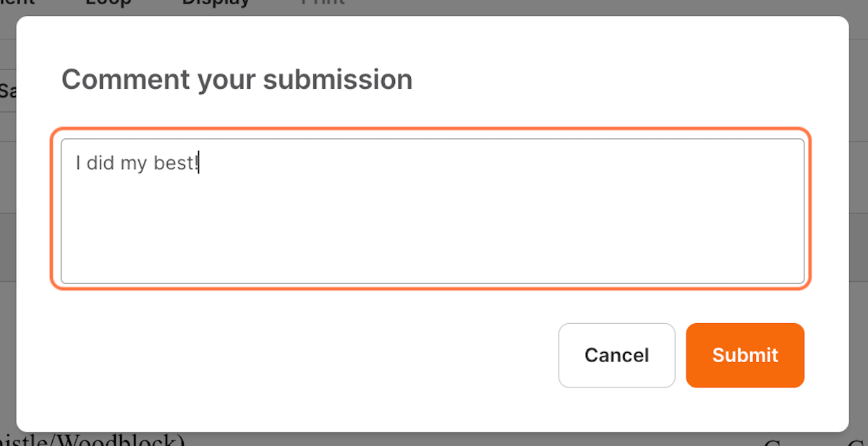868x446 pixels.
Task: Cancel the submission comment dialog
Action: coord(616,355)
